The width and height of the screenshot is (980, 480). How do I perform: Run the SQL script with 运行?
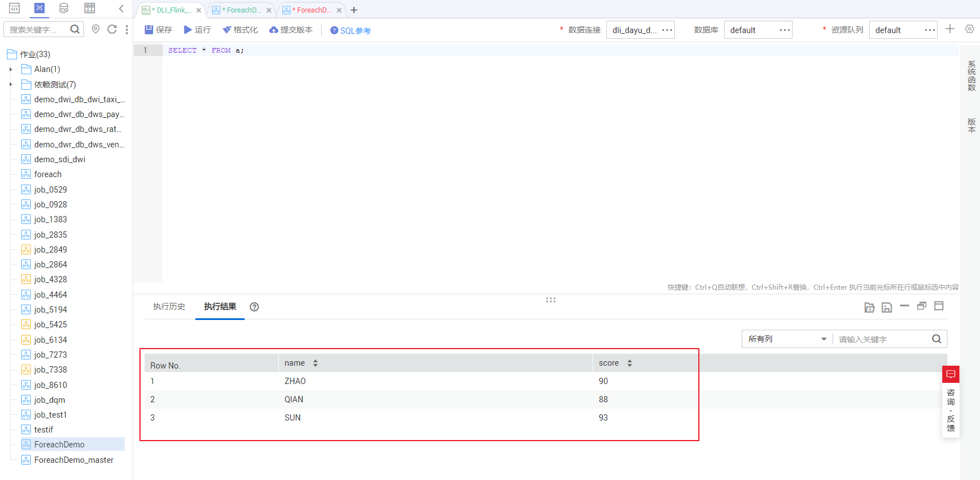coord(197,30)
